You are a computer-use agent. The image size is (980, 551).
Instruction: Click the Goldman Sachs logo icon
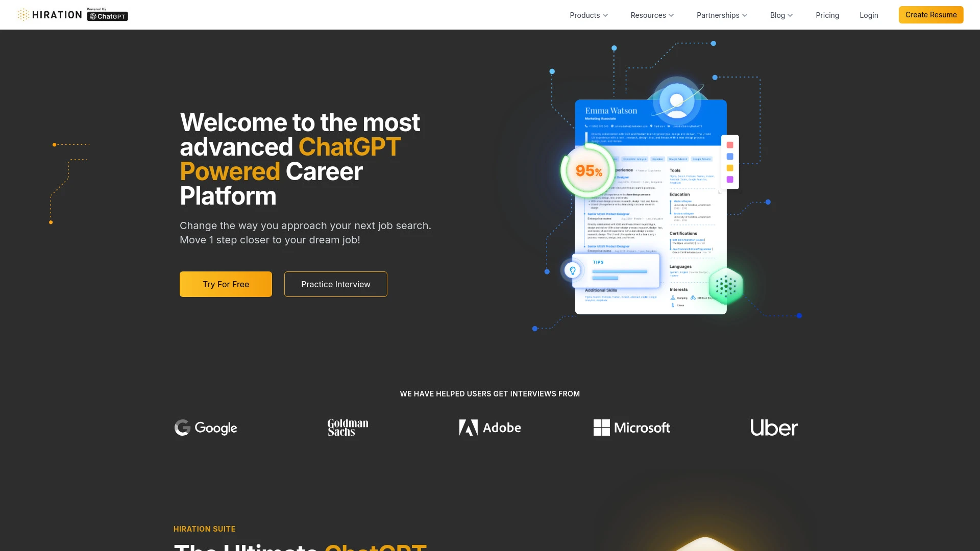pyautogui.click(x=347, y=427)
